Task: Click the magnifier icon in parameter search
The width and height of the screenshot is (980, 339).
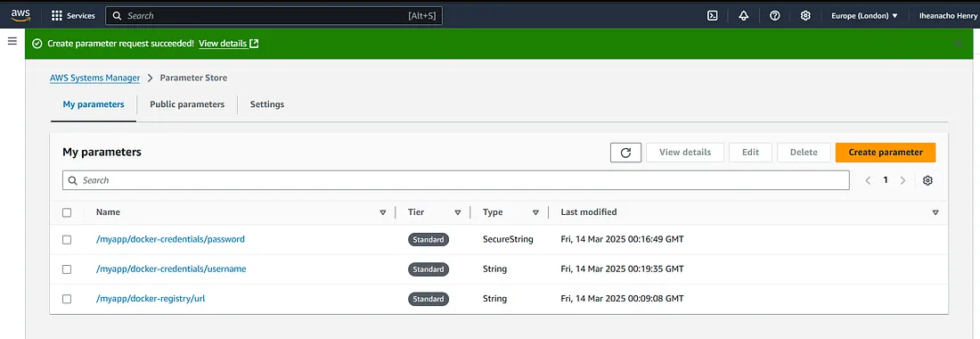Action: coord(73,180)
